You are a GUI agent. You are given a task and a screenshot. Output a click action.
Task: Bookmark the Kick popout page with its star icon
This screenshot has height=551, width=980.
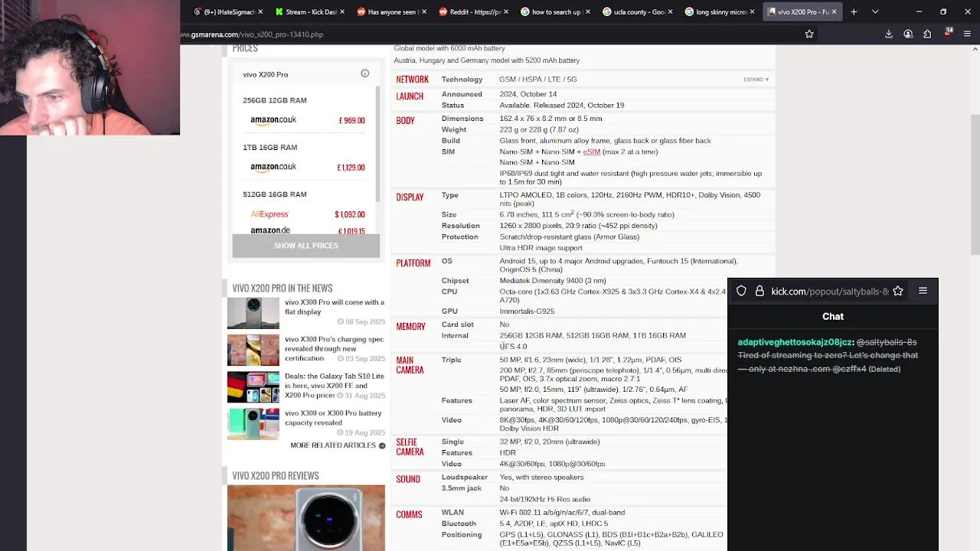[898, 291]
